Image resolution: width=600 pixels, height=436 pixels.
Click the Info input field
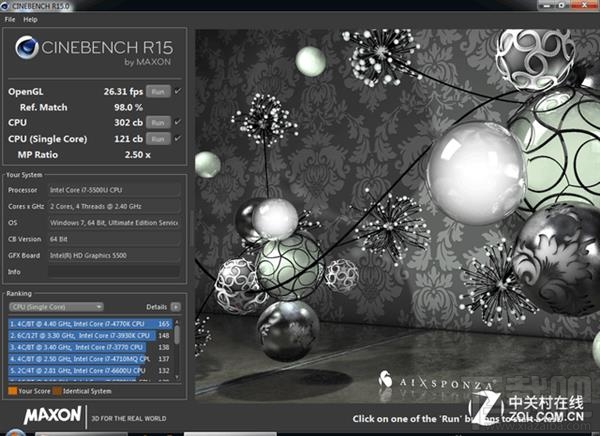114,271
